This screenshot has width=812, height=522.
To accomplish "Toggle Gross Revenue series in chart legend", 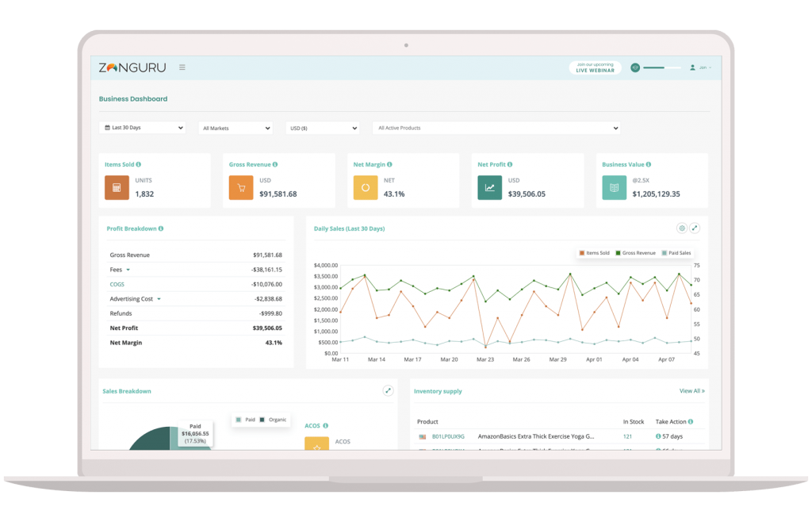I will 635,253.
